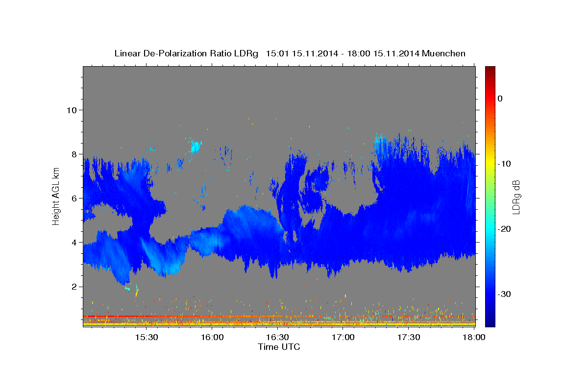588x392 pixels.
Task: Click the 17:00 time tick label
Action: point(343,338)
